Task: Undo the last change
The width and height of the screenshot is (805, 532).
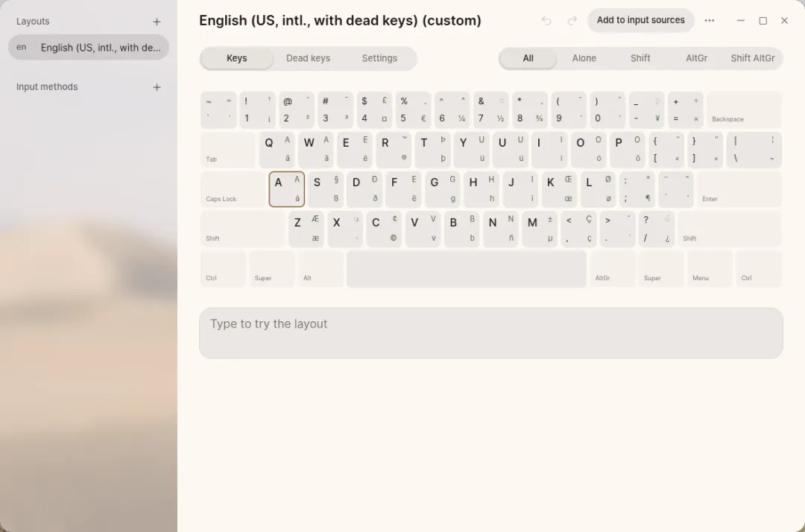Action: [x=546, y=21]
